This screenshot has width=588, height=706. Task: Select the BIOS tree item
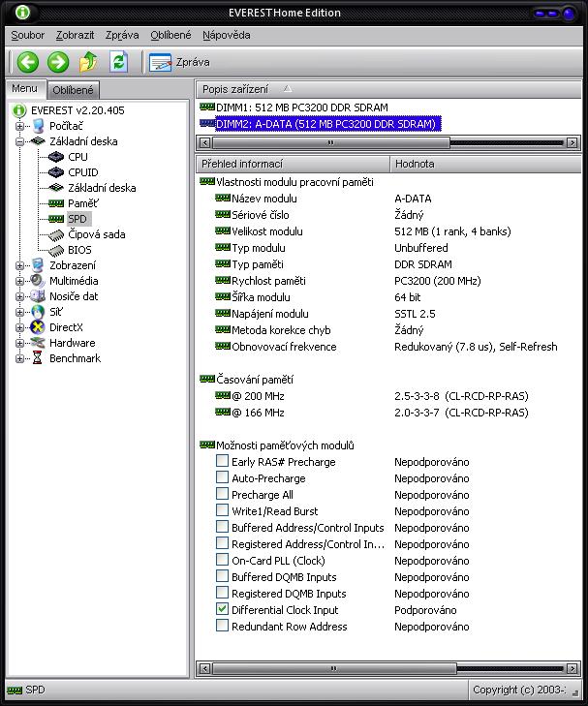[x=79, y=250]
